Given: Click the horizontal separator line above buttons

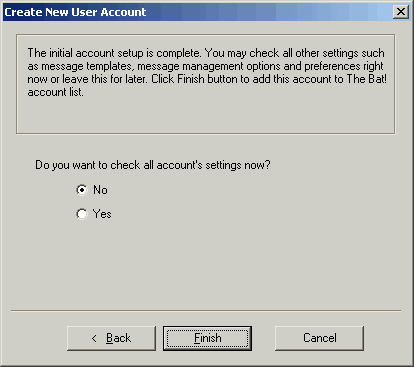Looking at the screenshot, I should 206,311.
